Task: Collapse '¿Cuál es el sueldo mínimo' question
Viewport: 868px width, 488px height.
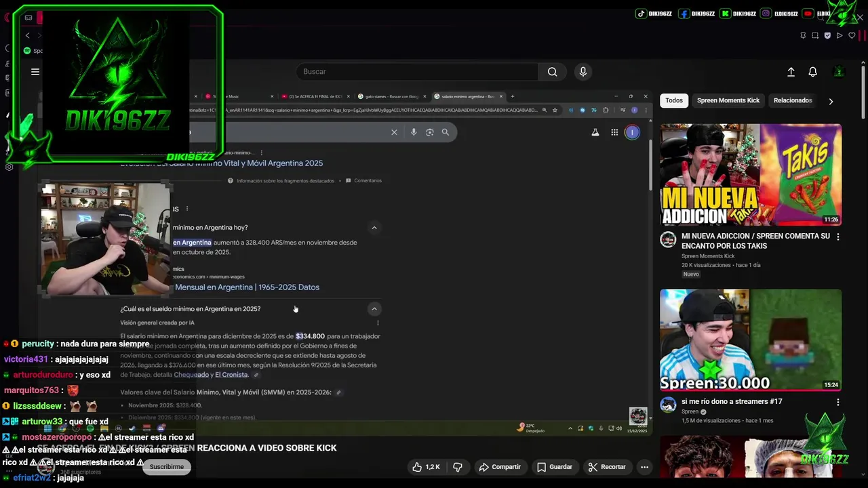Action: (374, 309)
